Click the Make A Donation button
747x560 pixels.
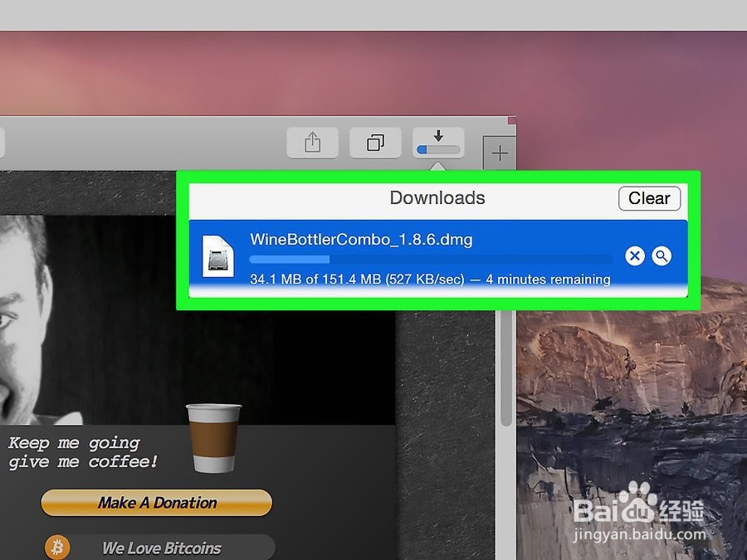[157, 503]
